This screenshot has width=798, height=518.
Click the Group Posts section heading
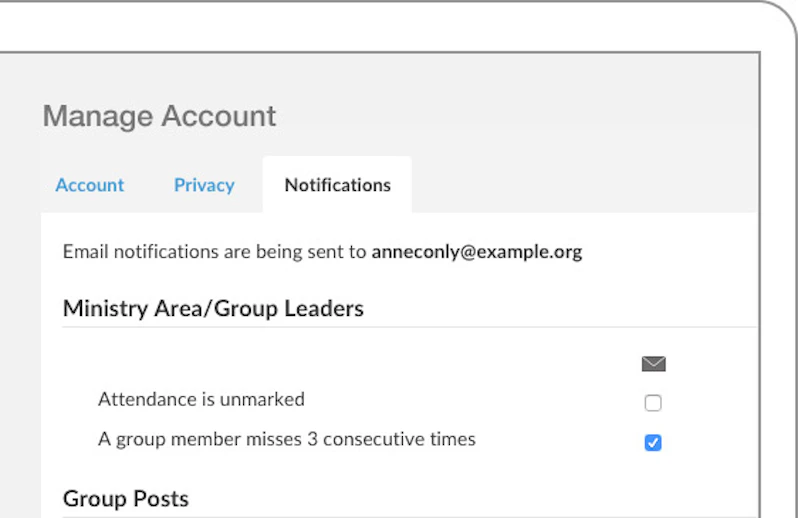[x=126, y=498]
